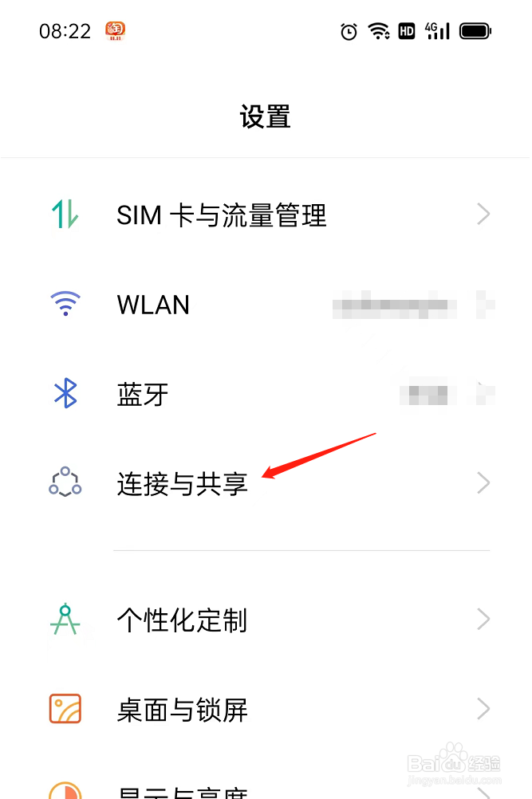Tap the battery status icon
Image resolution: width=532 pixels, height=799 pixels.
[475, 31]
